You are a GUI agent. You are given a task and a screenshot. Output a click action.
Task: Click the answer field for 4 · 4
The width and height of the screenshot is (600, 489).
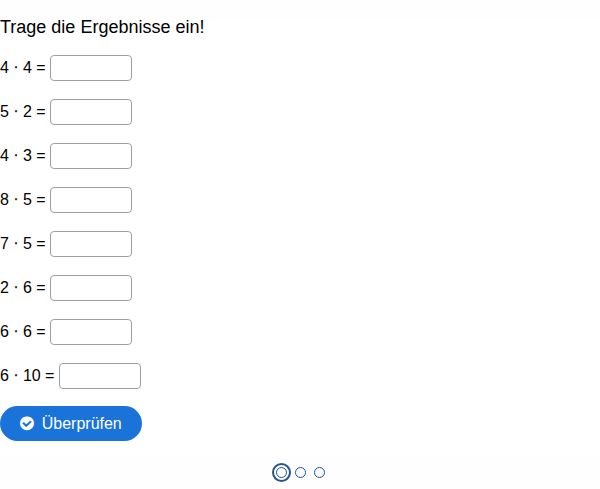(x=91, y=68)
